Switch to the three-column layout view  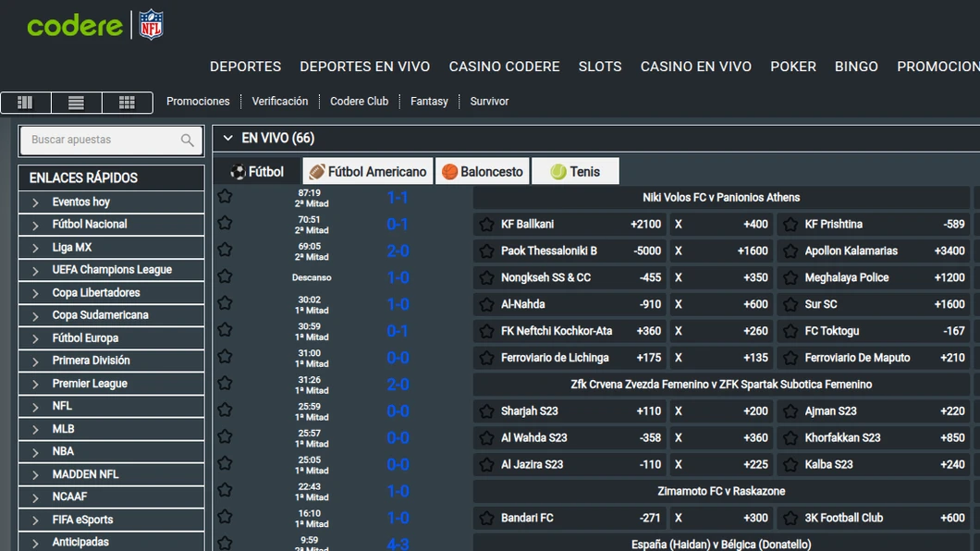(x=26, y=103)
